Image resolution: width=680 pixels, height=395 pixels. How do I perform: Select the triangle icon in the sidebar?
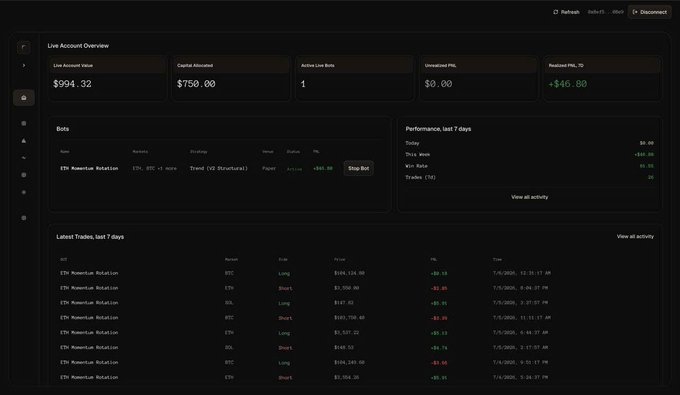(24, 140)
